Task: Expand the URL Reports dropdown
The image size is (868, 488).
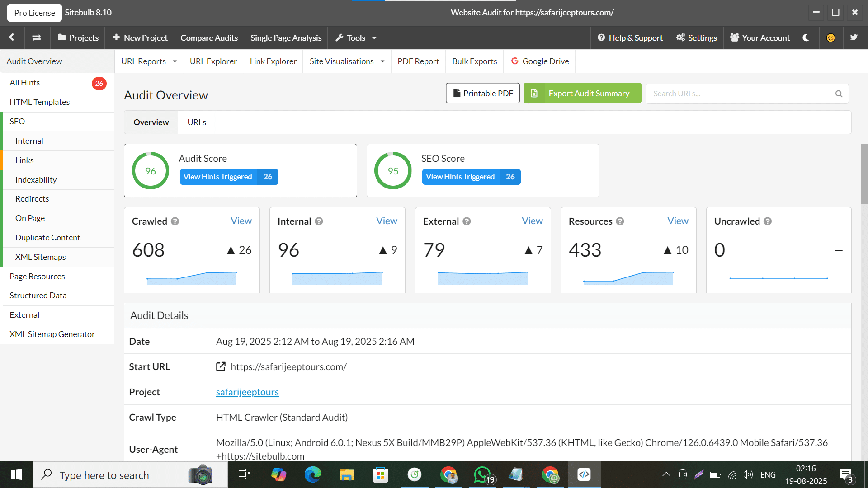Action: coord(149,61)
